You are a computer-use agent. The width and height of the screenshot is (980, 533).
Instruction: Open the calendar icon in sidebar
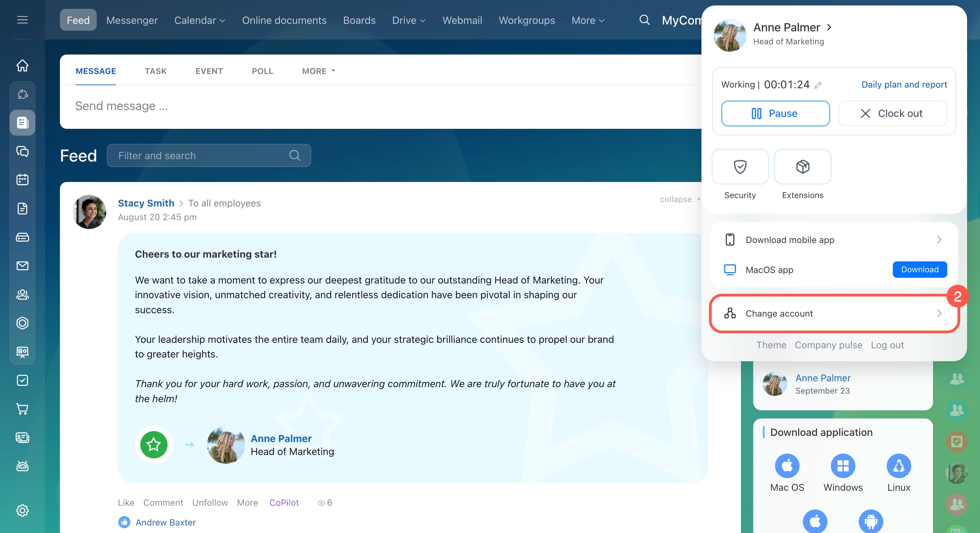(22, 179)
